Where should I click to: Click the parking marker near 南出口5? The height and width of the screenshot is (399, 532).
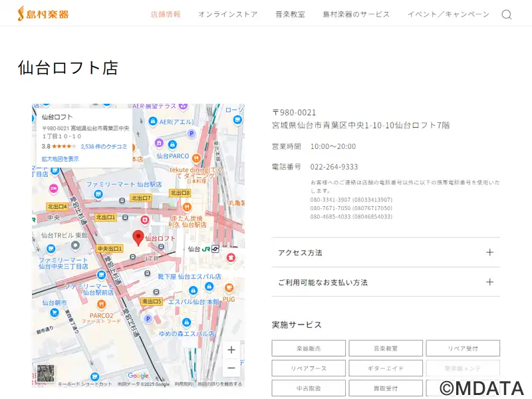(148, 319)
